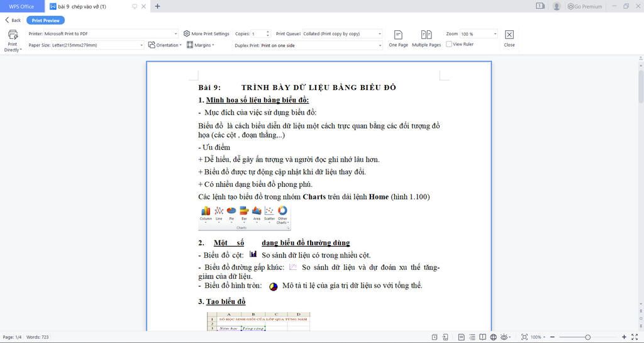This screenshot has width=644, height=343.
Task: Click the Words: 723 status indicator
Action: tap(37, 337)
